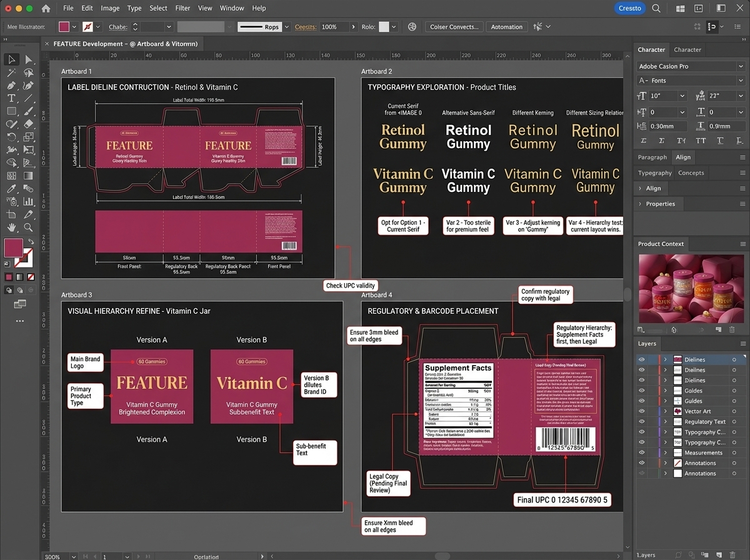Open the Adobe Caslon Pro font dropdown
This screenshot has width=750, height=560.
pos(741,66)
